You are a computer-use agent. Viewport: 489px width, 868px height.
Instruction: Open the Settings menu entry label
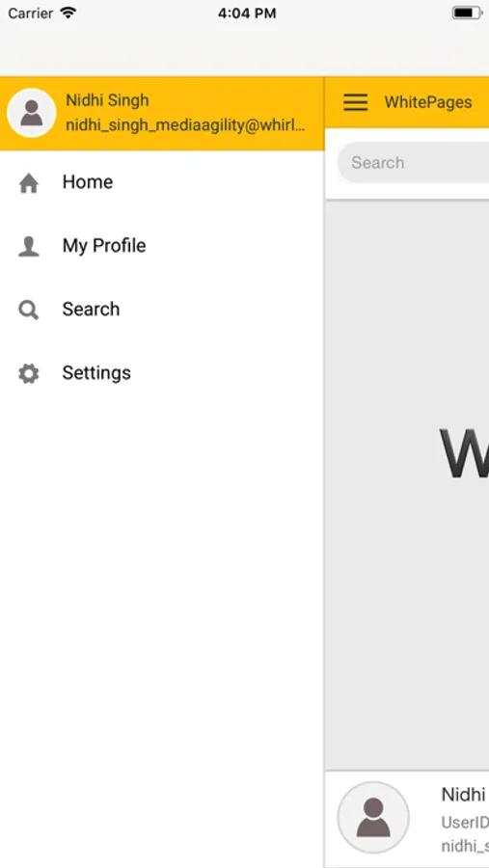(96, 372)
